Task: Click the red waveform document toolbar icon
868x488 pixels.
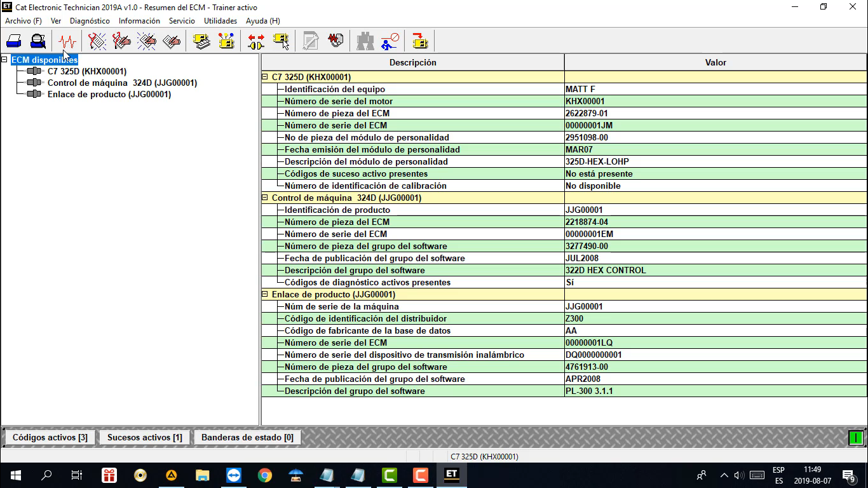Action: [336, 41]
